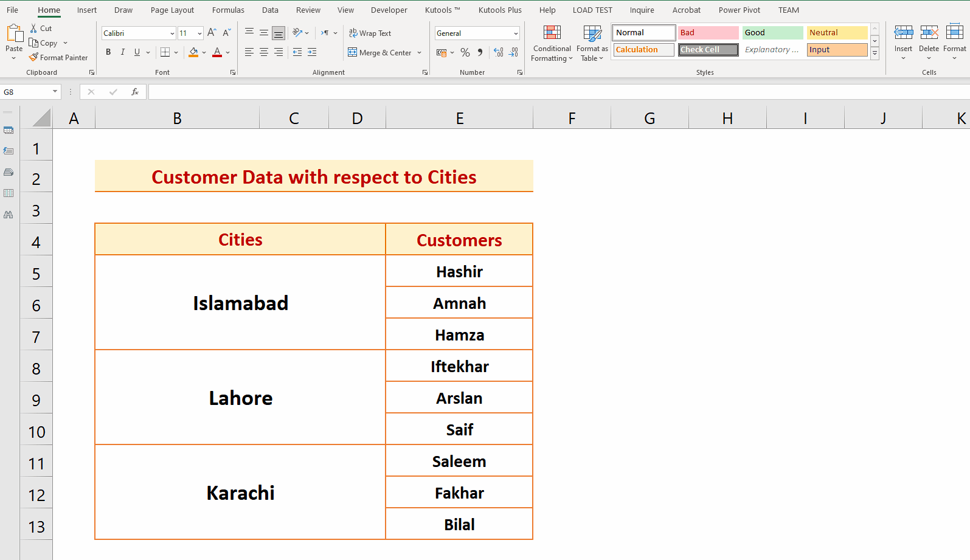Image resolution: width=970 pixels, height=560 pixels.
Task: Click the text direction icon
Action: pyautogui.click(x=325, y=33)
